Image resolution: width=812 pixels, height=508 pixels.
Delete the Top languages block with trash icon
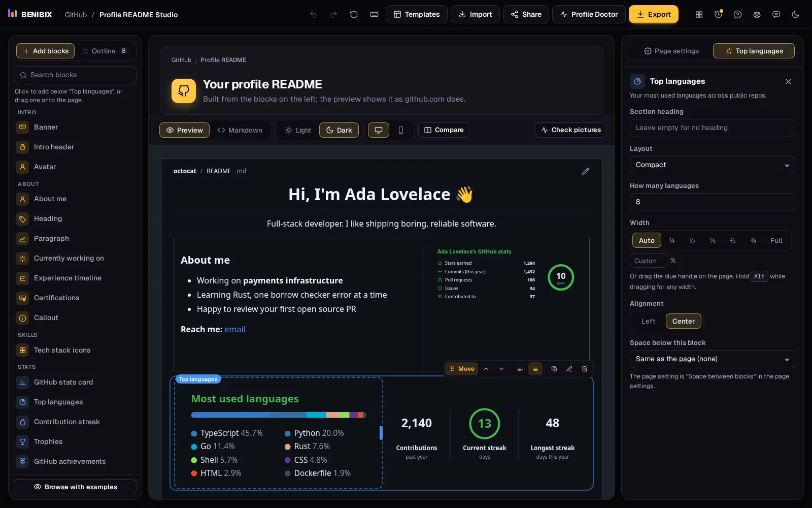(x=585, y=369)
